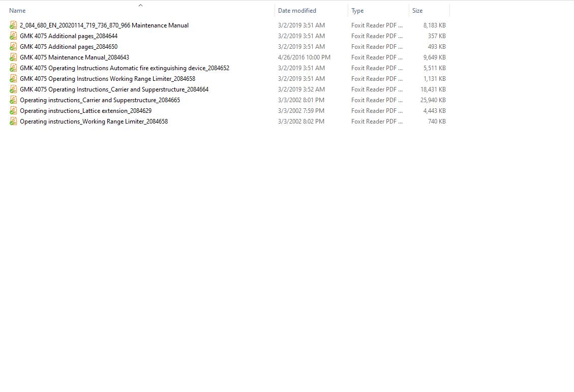This screenshot has height=392, width=574.
Task: Click date 3/3/2002 8:01 PM
Action: coord(301,100)
